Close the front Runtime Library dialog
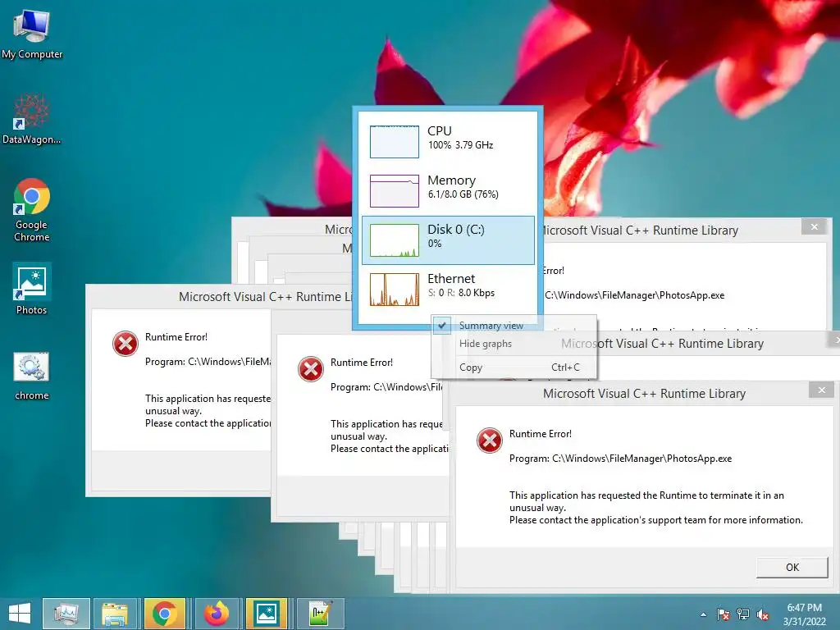Viewport: 840px width, 630px height. pyautogui.click(x=821, y=390)
